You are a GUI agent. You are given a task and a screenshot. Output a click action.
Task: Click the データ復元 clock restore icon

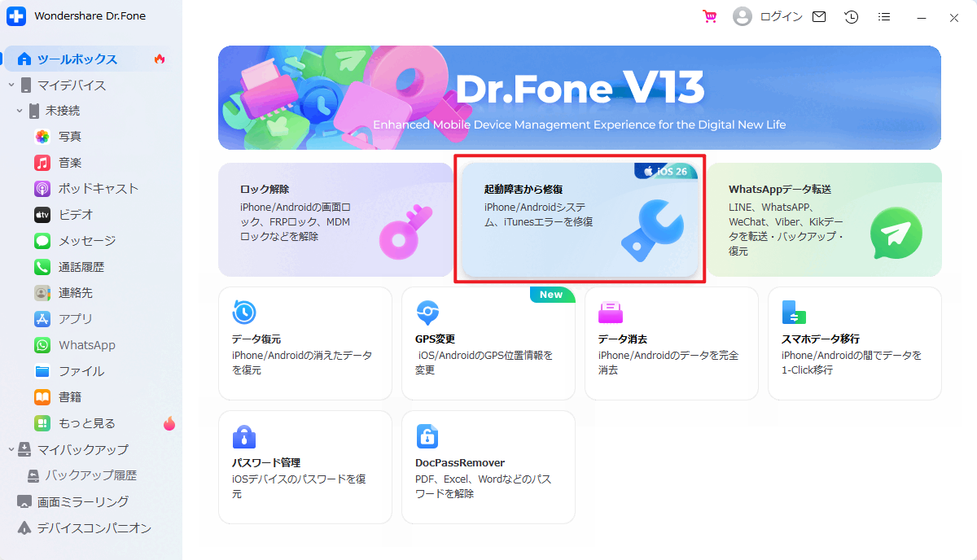[244, 312]
